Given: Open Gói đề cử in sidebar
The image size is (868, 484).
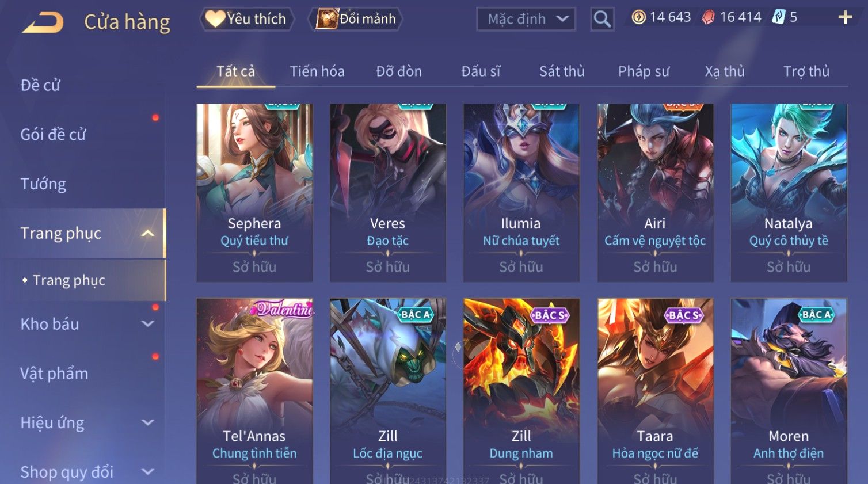Looking at the screenshot, I should (53, 135).
